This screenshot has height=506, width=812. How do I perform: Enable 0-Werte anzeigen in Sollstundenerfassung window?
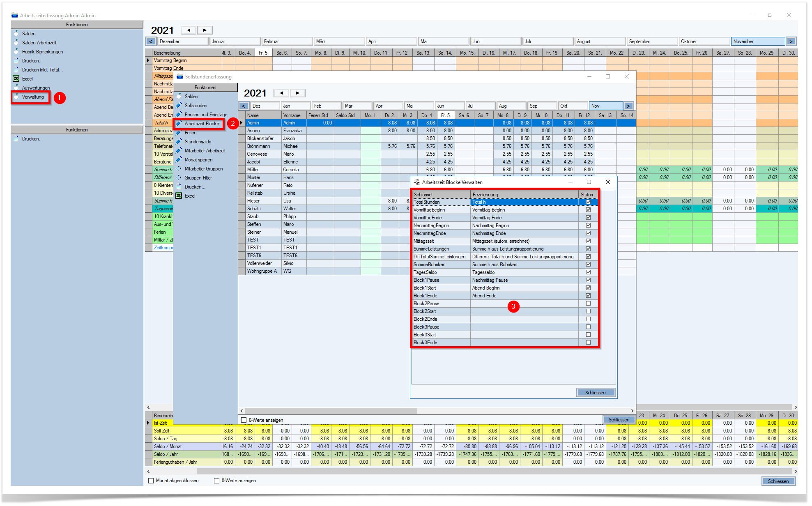pyautogui.click(x=244, y=420)
